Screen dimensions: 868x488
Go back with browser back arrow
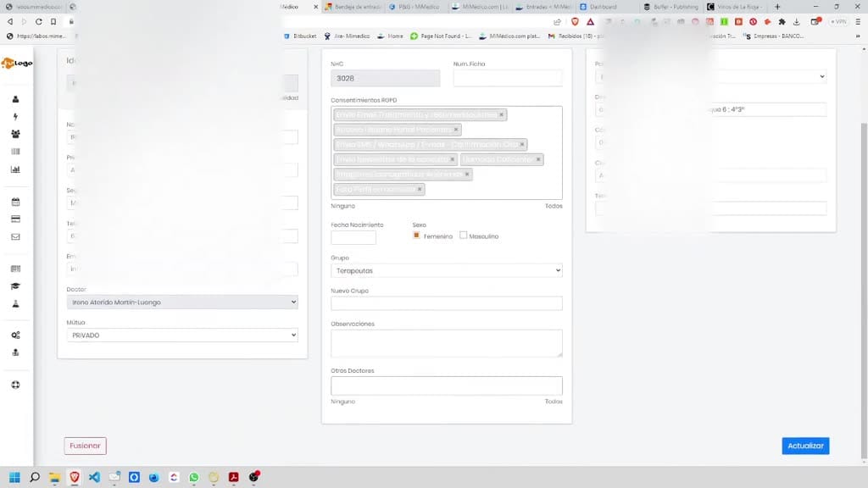pyautogui.click(x=10, y=21)
